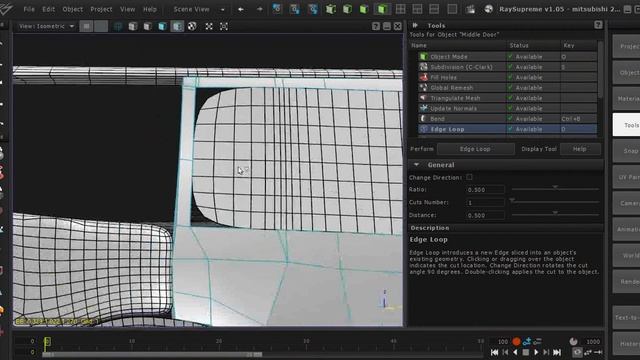Select the highlighted shaded wireframe cube icon
640x360 pixels.
tap(177, 27)
